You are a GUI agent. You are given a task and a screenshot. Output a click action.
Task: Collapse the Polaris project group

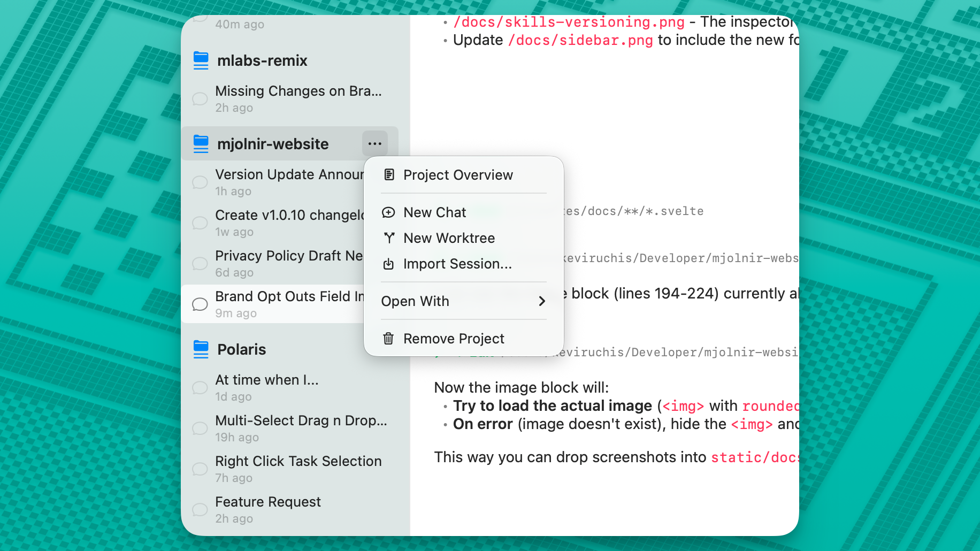point(242,349)
